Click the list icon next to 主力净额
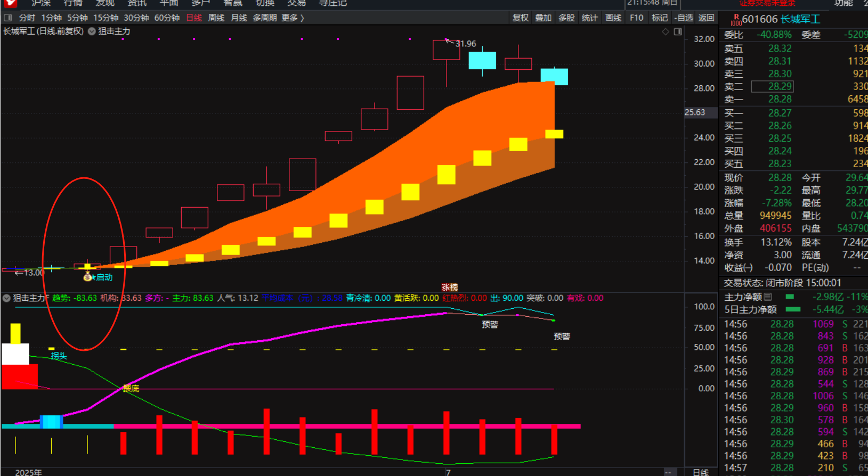868x476 pixels. (768, 297)
